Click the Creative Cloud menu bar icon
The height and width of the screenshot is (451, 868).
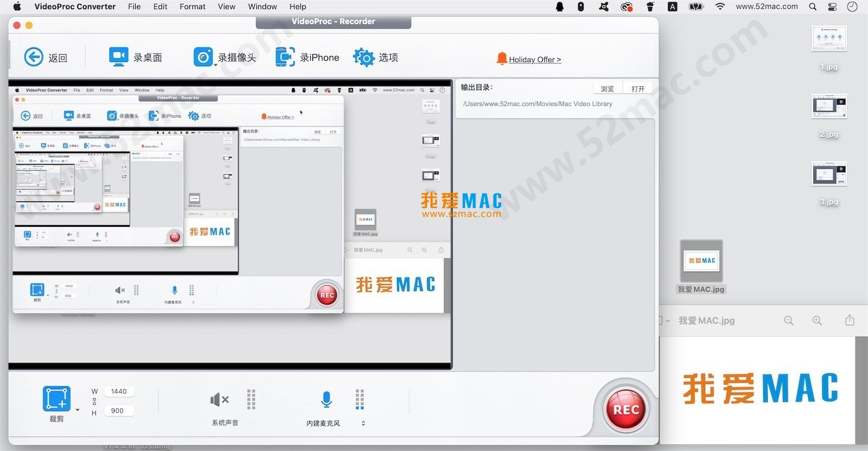tap(627, 7)
